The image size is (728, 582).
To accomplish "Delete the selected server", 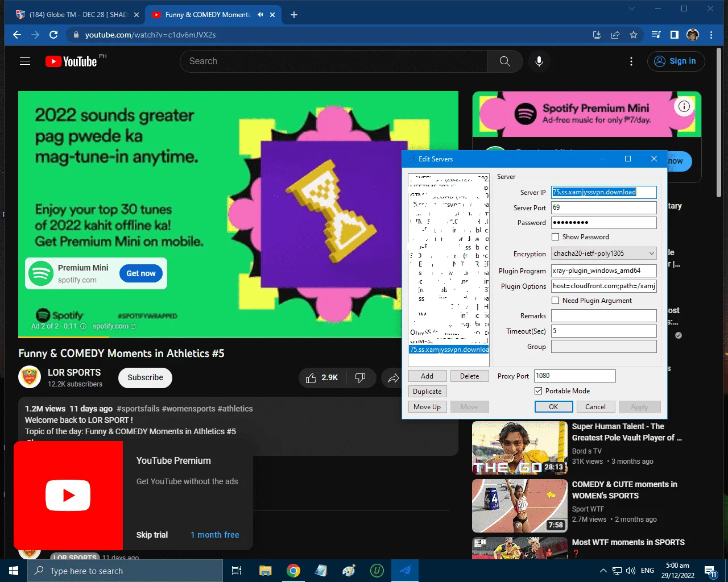I will [x=470, y=376].
